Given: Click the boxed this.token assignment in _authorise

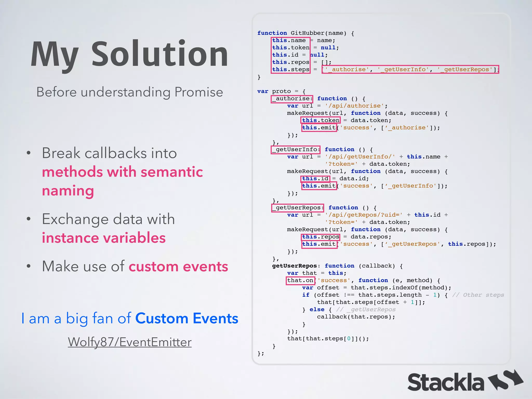Looking at the screenshot, I should (321, 120).
